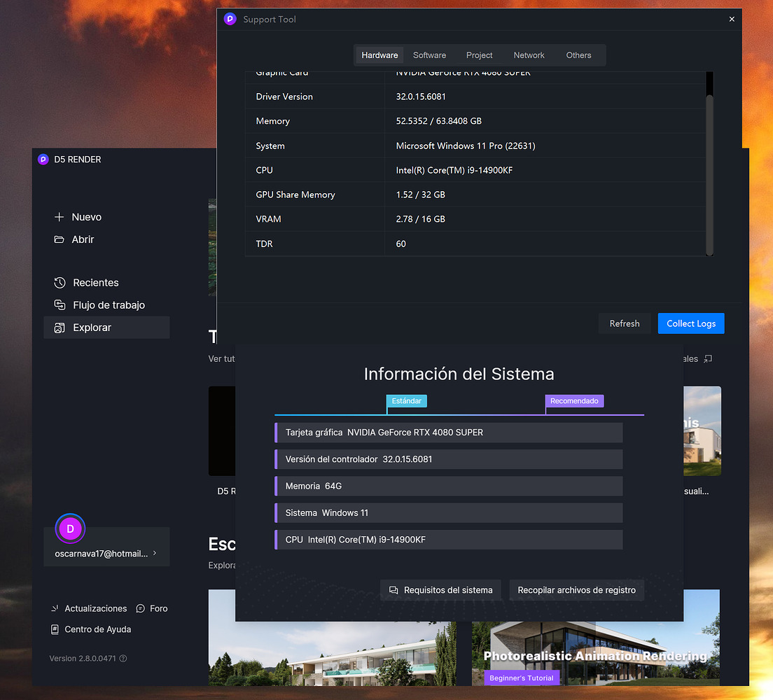Select the Nuevo plus icon to create project

pos(60,217)
